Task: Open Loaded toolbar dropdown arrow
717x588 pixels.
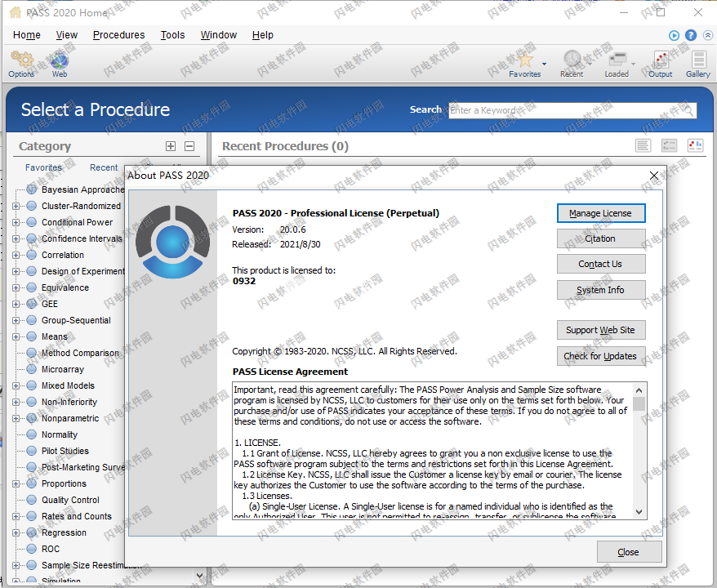Action: [x=633, y=64]
